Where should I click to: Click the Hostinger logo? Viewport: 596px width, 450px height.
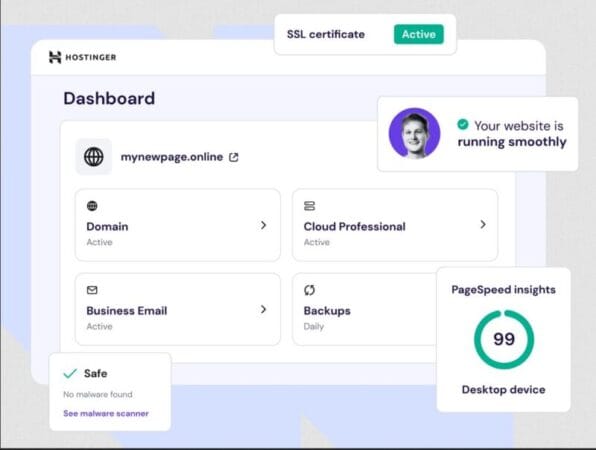[82, 57]
